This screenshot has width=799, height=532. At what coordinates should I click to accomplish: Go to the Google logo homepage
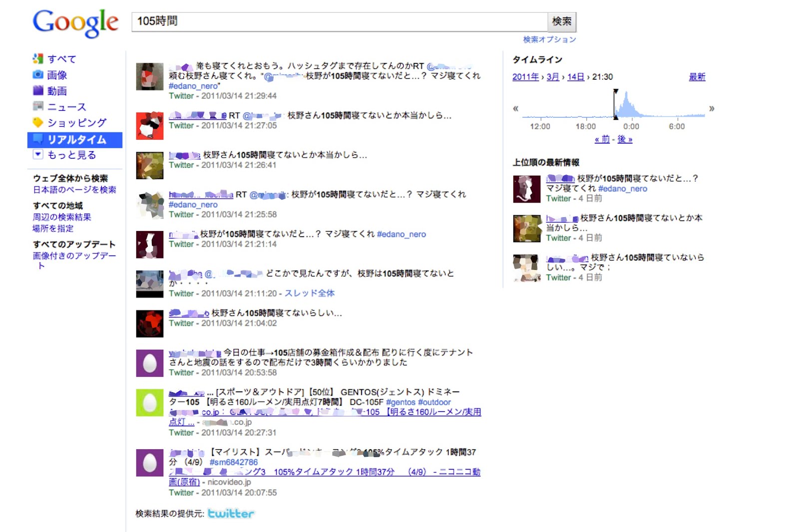[x=75, y=23]
